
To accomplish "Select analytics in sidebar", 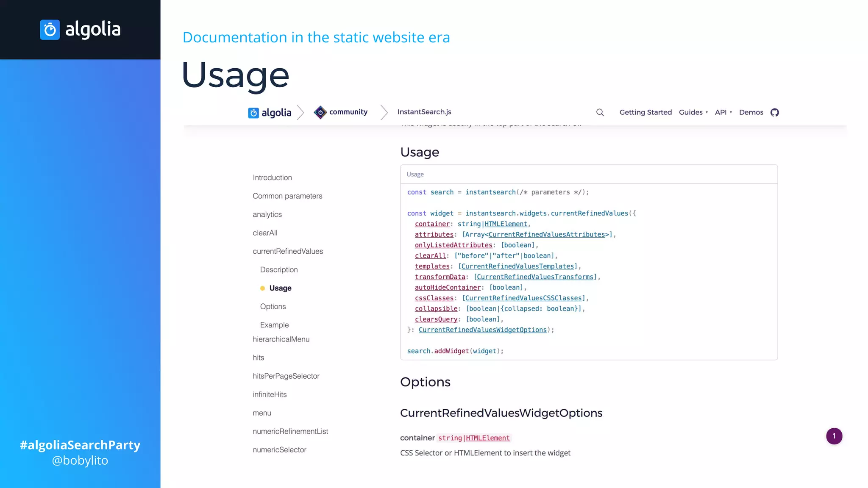I will [x=267, y=214].
